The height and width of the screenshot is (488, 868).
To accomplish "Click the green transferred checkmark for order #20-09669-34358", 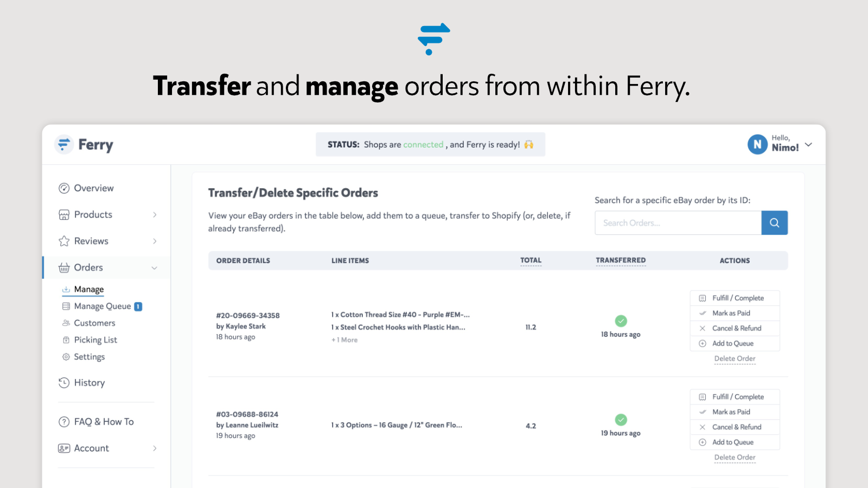I will pos(621,321).
